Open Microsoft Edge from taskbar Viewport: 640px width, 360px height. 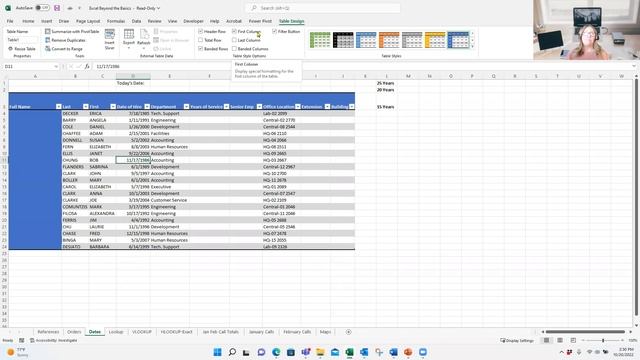(x=276, y=352)
